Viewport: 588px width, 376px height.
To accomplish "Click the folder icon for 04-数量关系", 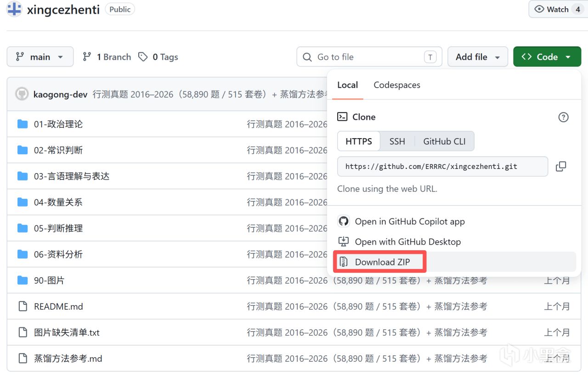I will (23, 202).
